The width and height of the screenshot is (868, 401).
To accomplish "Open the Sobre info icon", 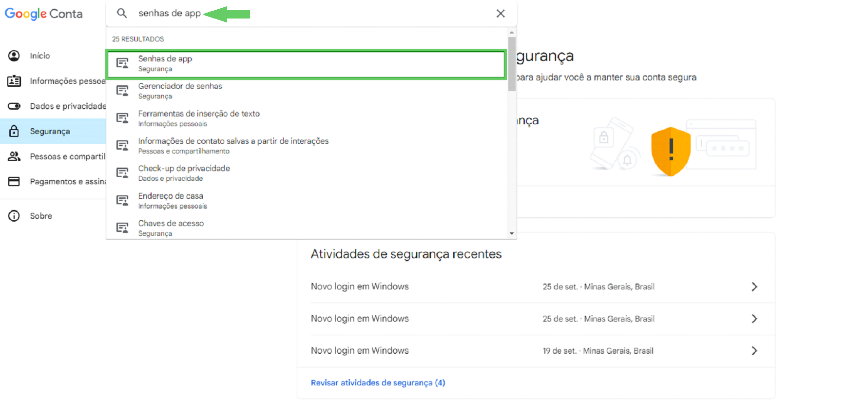I will 14,216.
